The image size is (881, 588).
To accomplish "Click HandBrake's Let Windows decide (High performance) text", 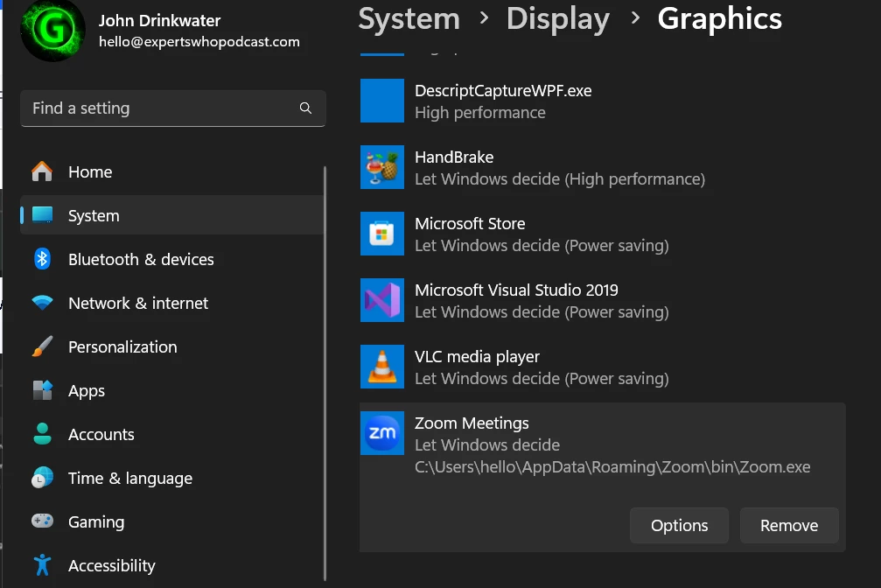I will pyautogui.click(x=560, y=179).
